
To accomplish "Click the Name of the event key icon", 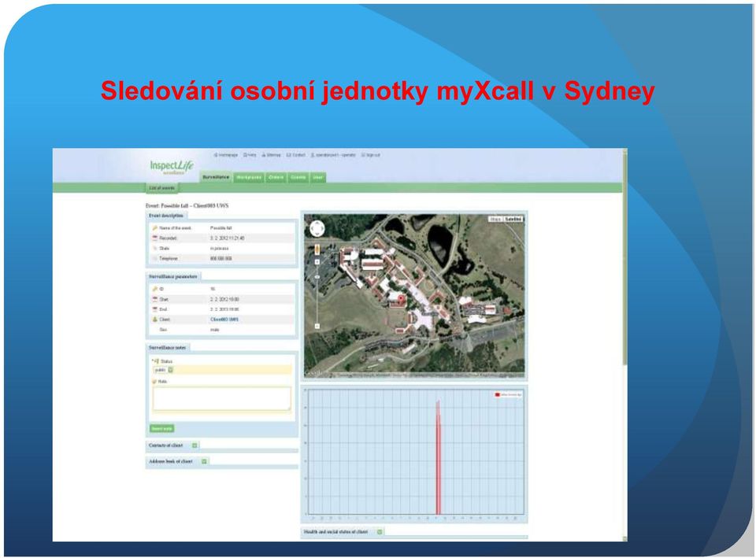I will (x=155, y=228).
